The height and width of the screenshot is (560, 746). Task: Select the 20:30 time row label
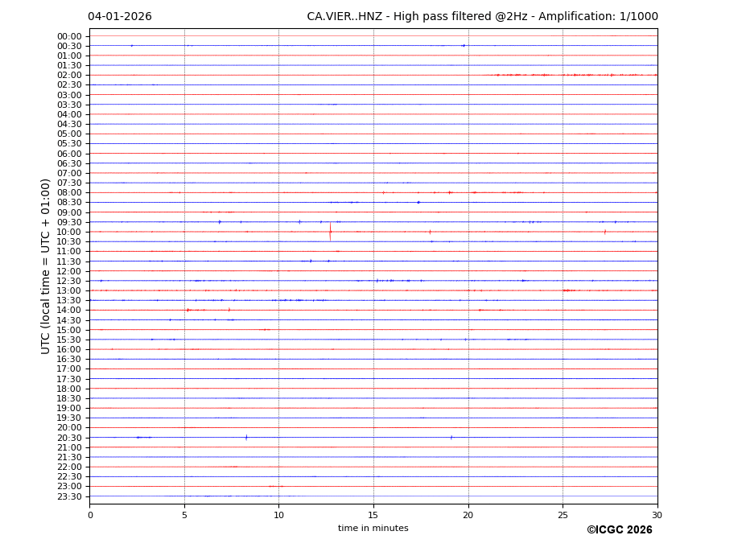coord(68,438)
